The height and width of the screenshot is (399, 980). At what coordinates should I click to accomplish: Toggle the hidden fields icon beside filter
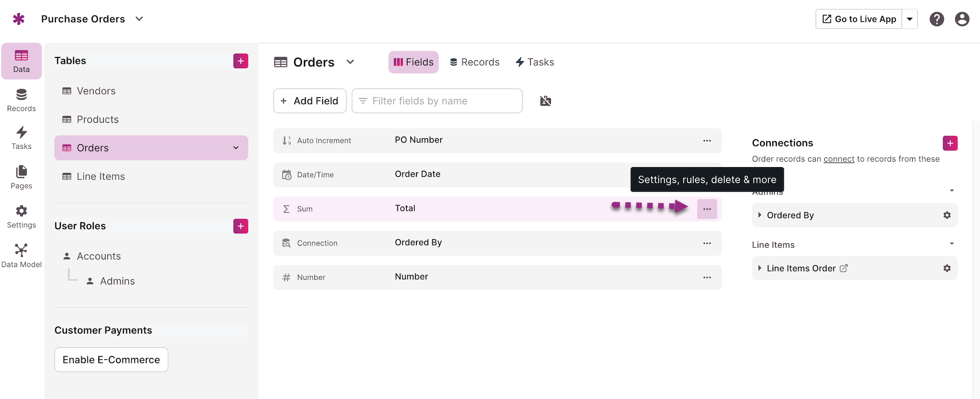[x=546, y=101]
